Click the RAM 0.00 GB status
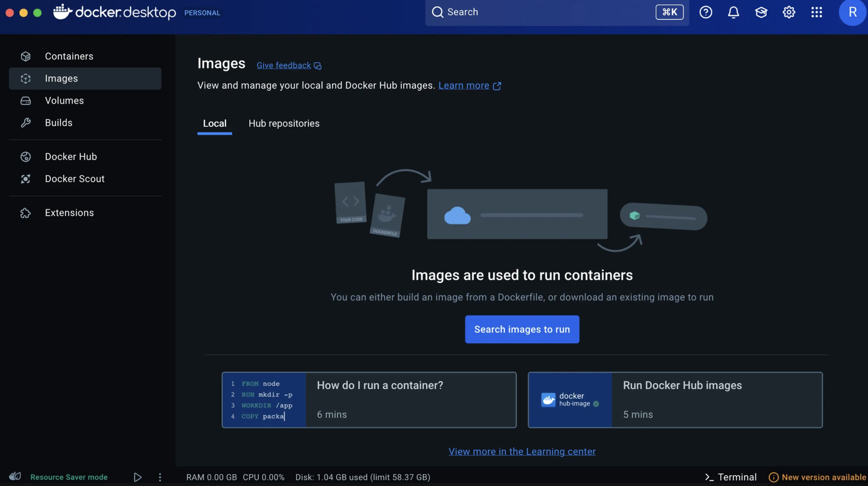Viewport: 868px width, 486px height. point(211,477)
